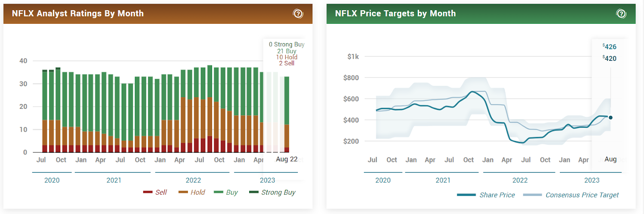Click the 40 y-axis label in ratings chart
The width and height of the screenshot is (644, 214).
[x=23, y=61]
